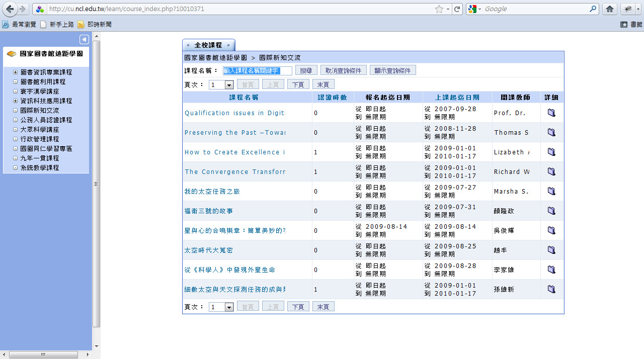Image resolution: width=644 pixels, height=359 pixels.
Task: Open 書籤 bookmarks menu
Action: pos(631,24)
